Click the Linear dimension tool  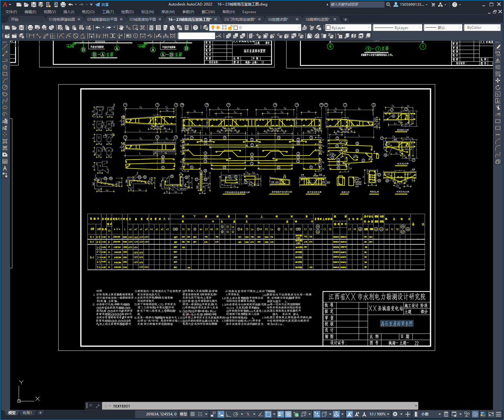[31, 36]
